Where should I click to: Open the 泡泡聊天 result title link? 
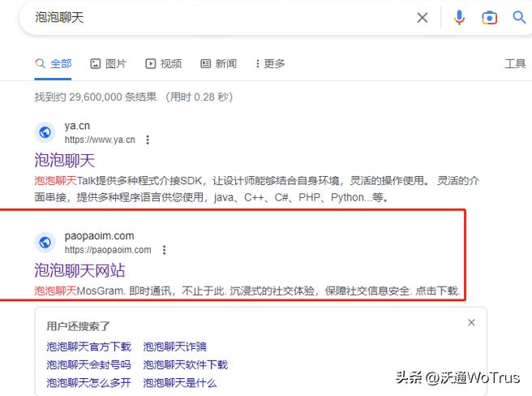click(65, 160)
